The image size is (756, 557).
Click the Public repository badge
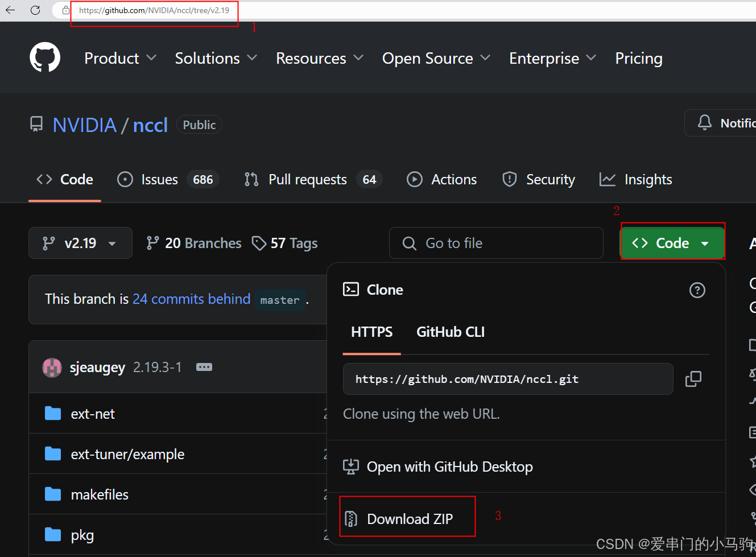coord(199,125)
